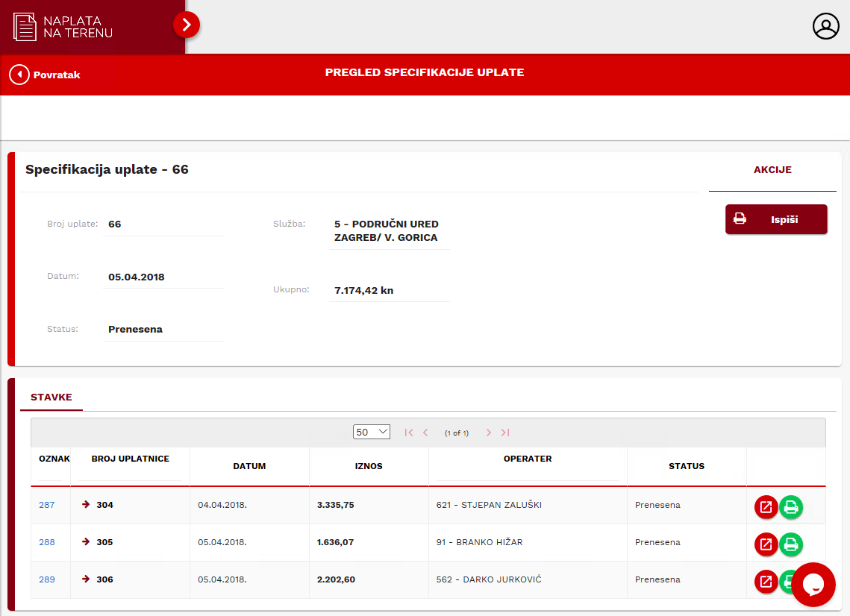The height and width of the screenshot is (616, 850).
Task: Click the 287 mark link
Action: 47,505
